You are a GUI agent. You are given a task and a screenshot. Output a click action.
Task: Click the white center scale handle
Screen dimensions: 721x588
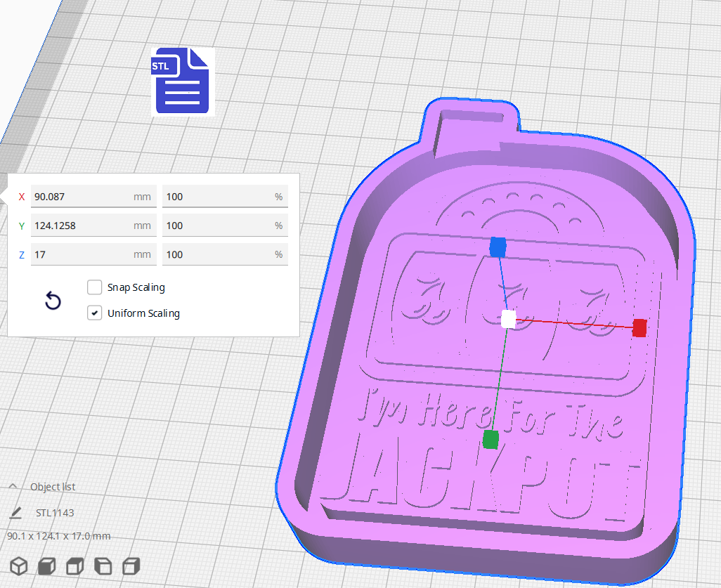coord(507,320)
